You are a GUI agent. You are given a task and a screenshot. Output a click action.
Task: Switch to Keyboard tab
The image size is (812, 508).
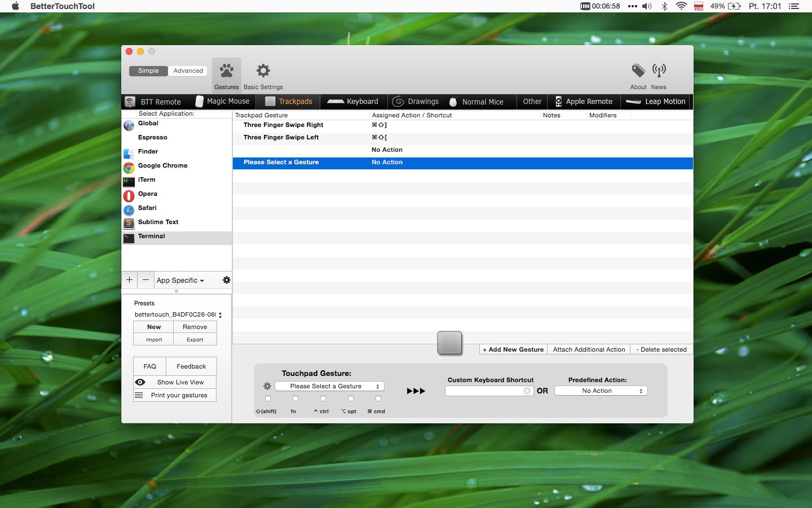(353, 102)
